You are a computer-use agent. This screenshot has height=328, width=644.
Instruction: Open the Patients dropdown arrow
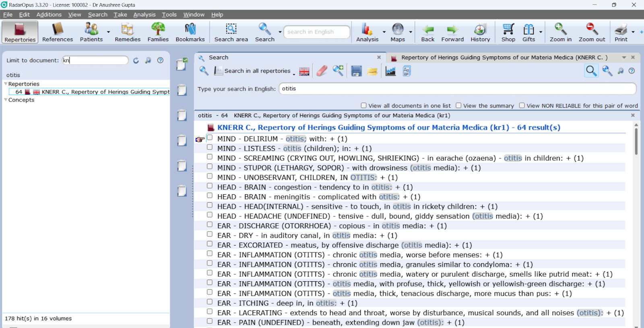coord(108,32)
